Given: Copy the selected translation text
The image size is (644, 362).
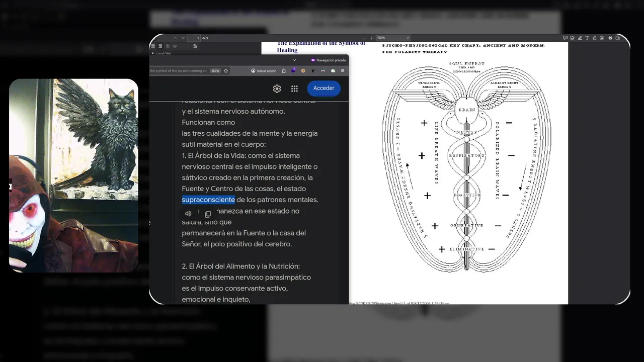Looking at the screenshot, I should pyautogui.click(x=208, y=214).
